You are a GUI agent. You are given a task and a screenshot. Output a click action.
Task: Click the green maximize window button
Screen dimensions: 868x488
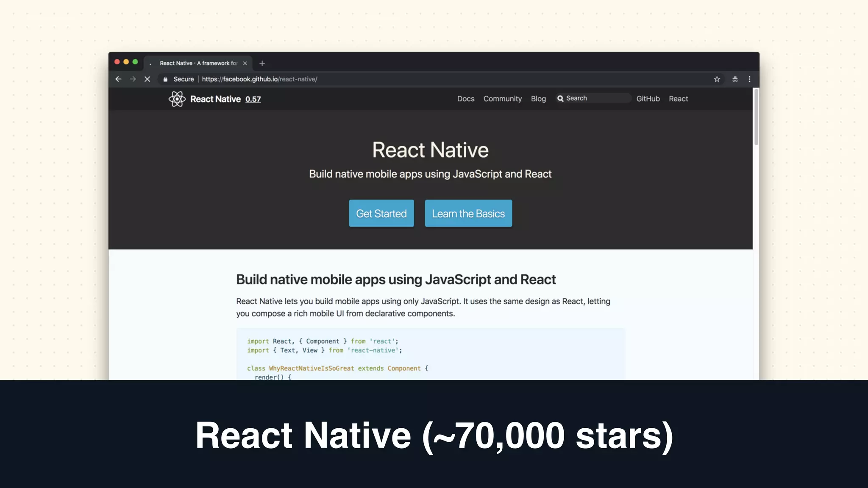click(135, 62)
